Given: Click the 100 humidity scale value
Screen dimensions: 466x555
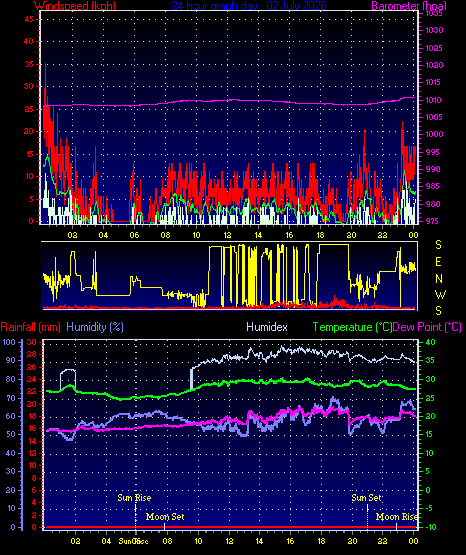Looking at the screenshot, I should (8, 343).
